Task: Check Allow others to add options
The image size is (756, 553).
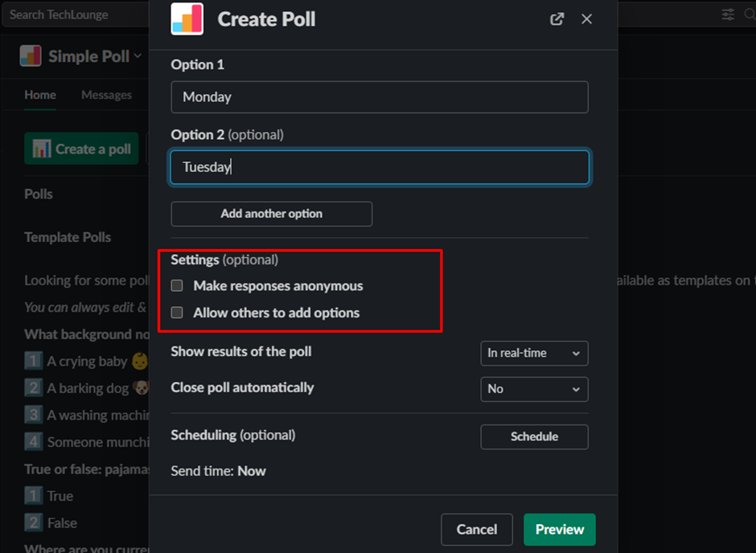Action: [177, 313]
